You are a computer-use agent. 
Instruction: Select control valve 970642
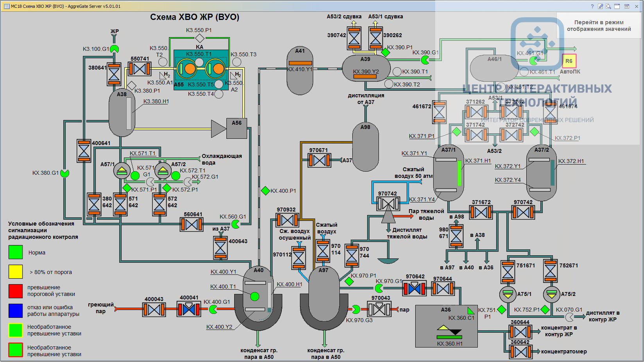414,289
